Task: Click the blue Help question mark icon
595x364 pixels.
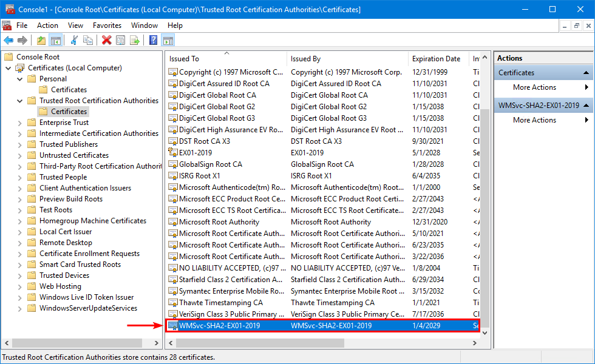Action: 153,40
